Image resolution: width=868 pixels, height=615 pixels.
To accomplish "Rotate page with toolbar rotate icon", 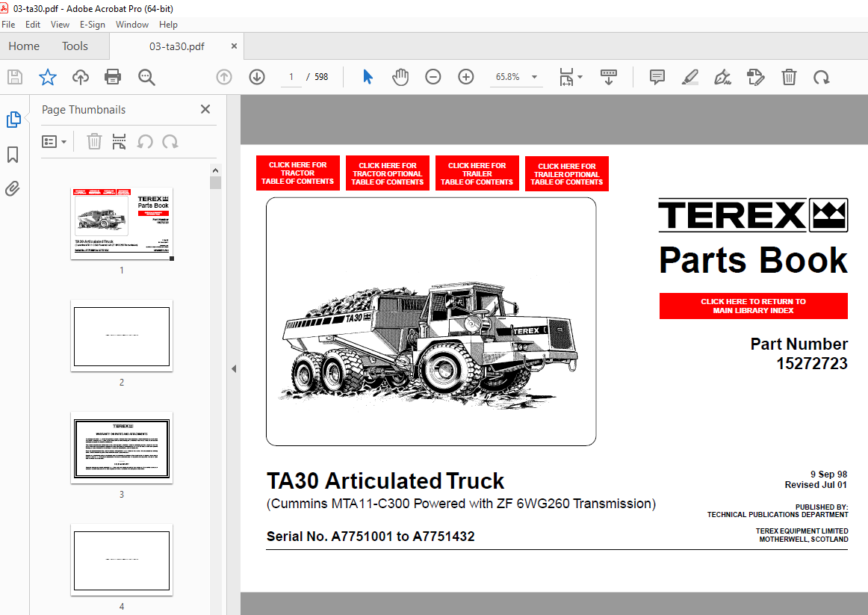I will pyautogui.click(x=822, y=77).
